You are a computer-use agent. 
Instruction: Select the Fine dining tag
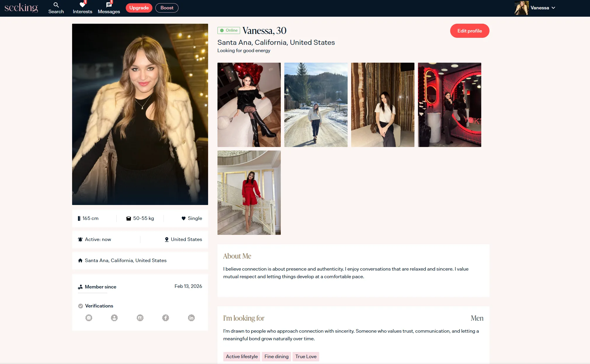pyautogui.click(x=276, y=356)
